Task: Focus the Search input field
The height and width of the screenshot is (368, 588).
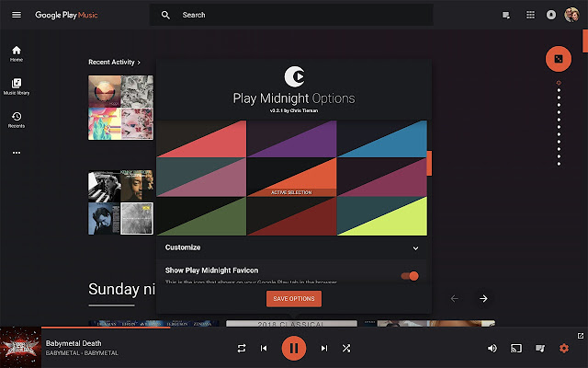Action: click(x=291, y=15)
